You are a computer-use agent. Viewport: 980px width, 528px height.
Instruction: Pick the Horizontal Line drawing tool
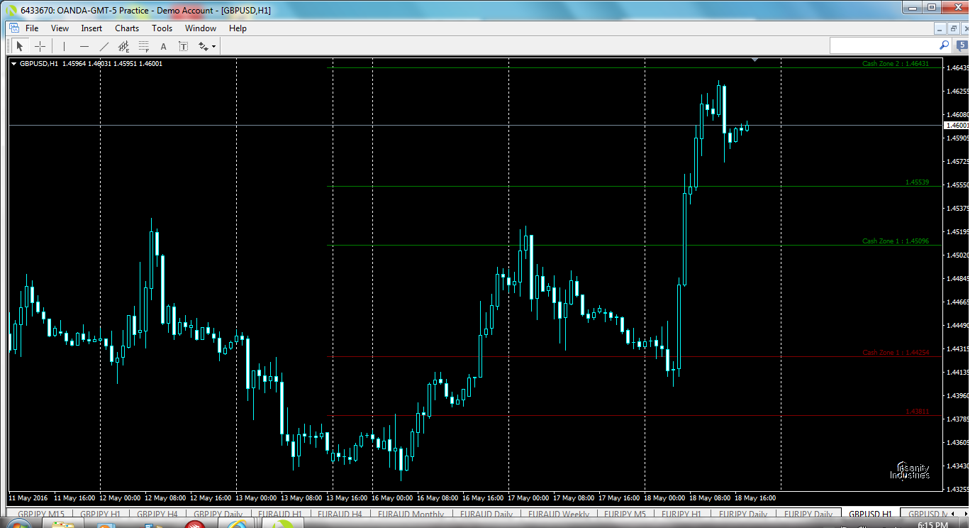click(x=84, y=46)
